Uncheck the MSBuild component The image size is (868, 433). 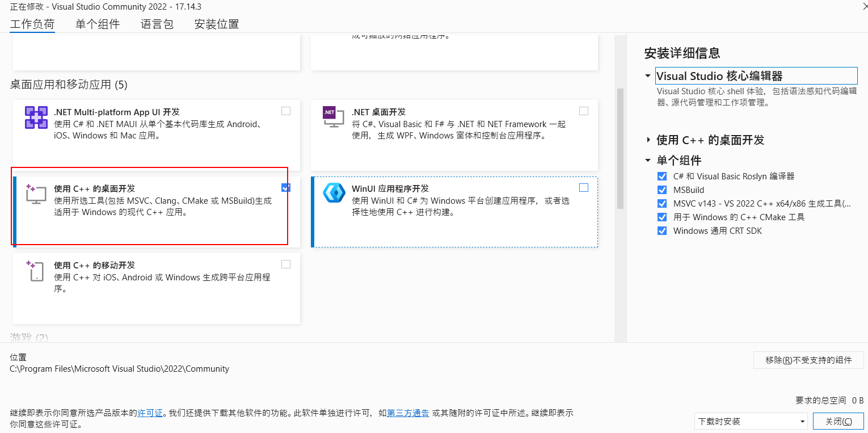(662, 190)
